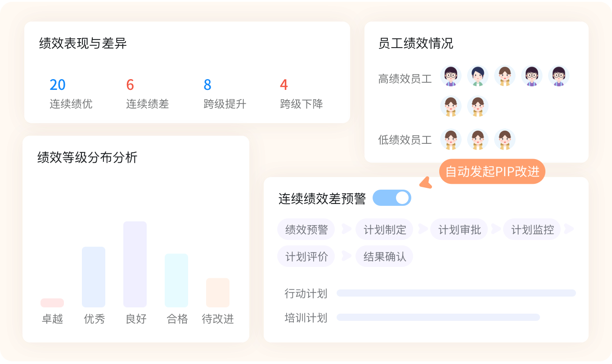Screen dimensions: 612x364
Task: Toggle the 连续绩效差预警 switch
Action: pyautogui.click(x=391, y=198)
